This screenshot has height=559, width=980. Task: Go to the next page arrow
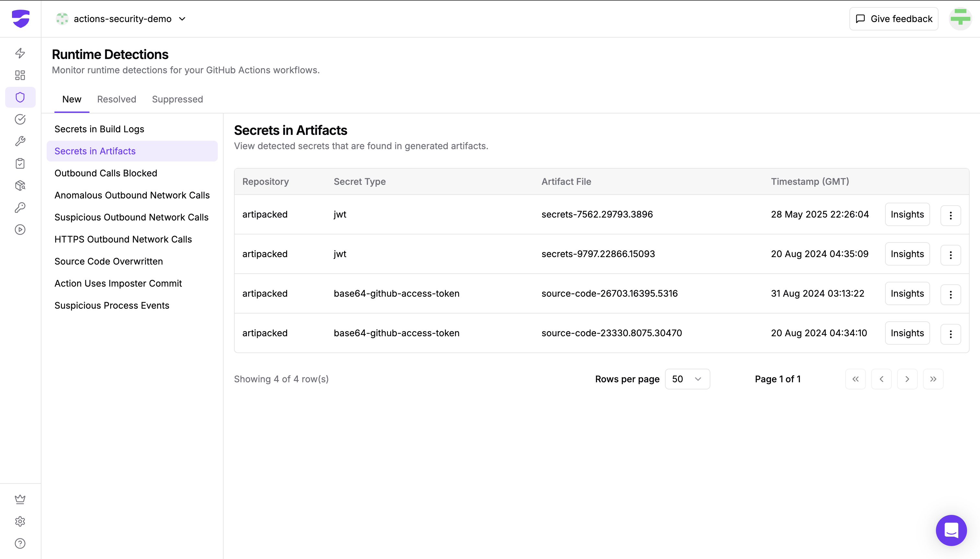pos(907,379)
